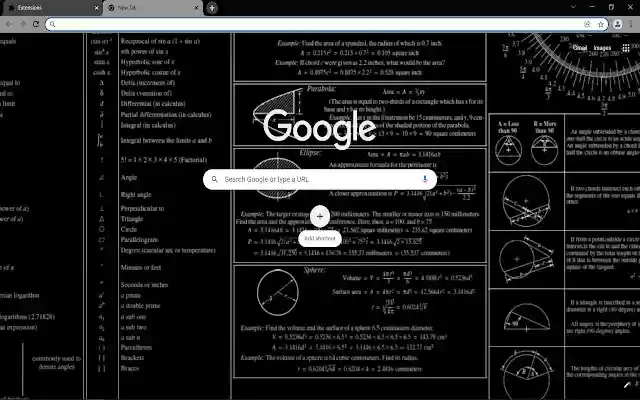The width and height of the screenshot is (640, 400).
Task: Switch to the Extensions tab
Action: [x=51, y=8]
